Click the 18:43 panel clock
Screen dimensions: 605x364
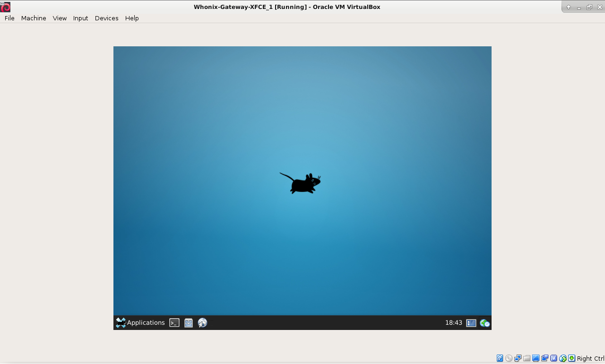tap(453, 323)
